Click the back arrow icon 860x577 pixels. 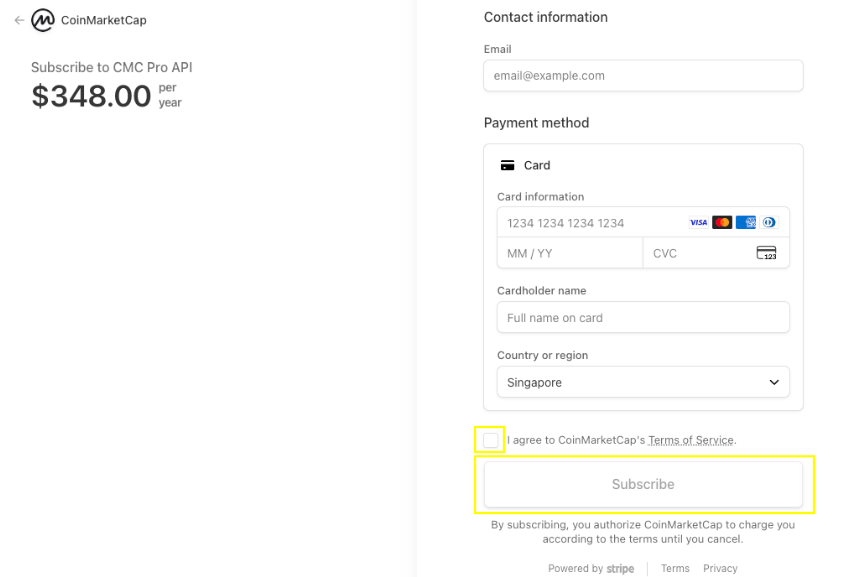[x=19, y=20]
